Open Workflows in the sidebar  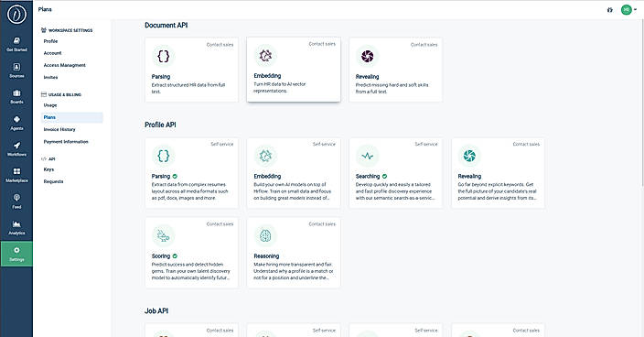pyautogui.click(x=16, y=148)
